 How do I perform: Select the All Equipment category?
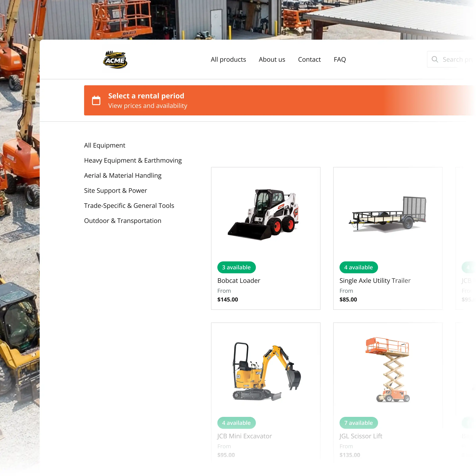105,145
